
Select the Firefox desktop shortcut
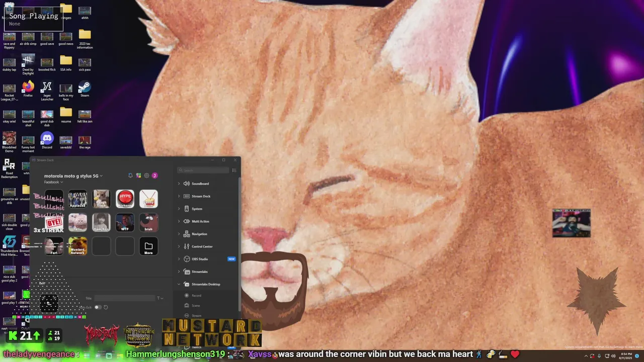click(x=28, y=89)
